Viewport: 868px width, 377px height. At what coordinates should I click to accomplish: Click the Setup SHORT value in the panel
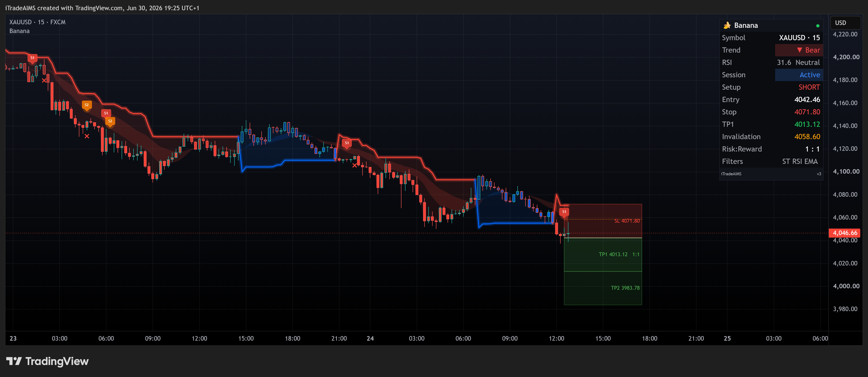pos(809,87)
